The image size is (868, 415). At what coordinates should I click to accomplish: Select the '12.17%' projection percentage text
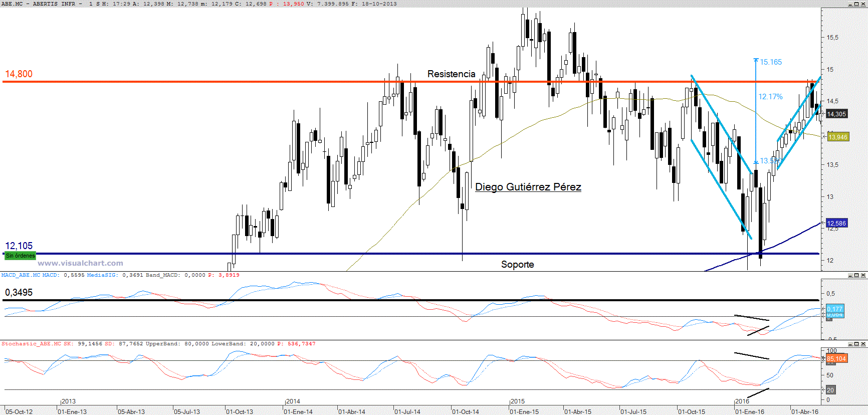coord(770,97)
